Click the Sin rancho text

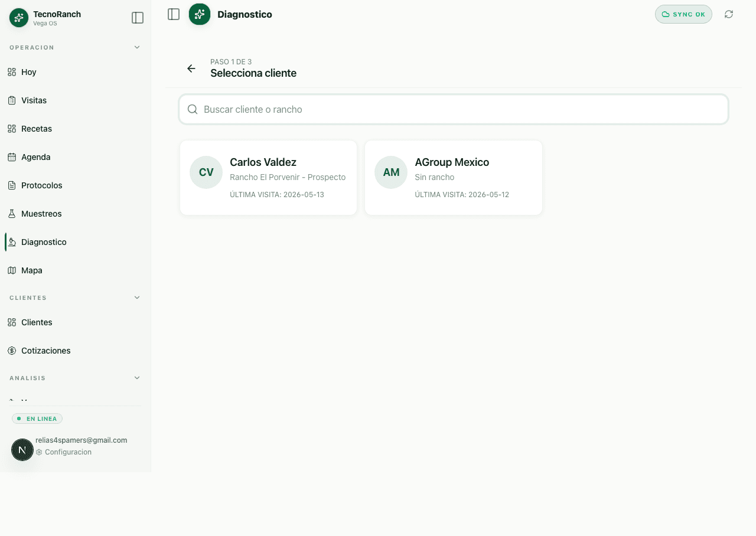point(435,177)
